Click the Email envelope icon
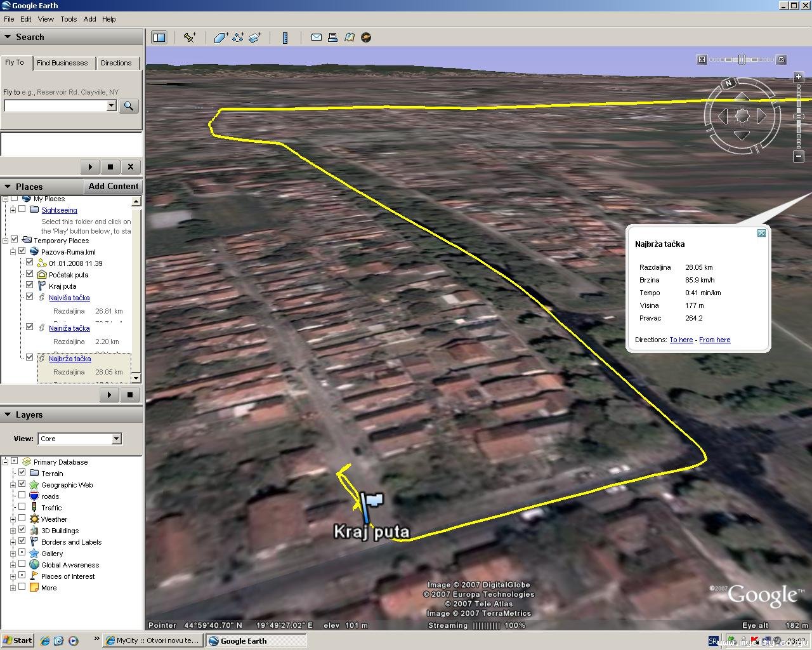 click(x=316, y=37)
